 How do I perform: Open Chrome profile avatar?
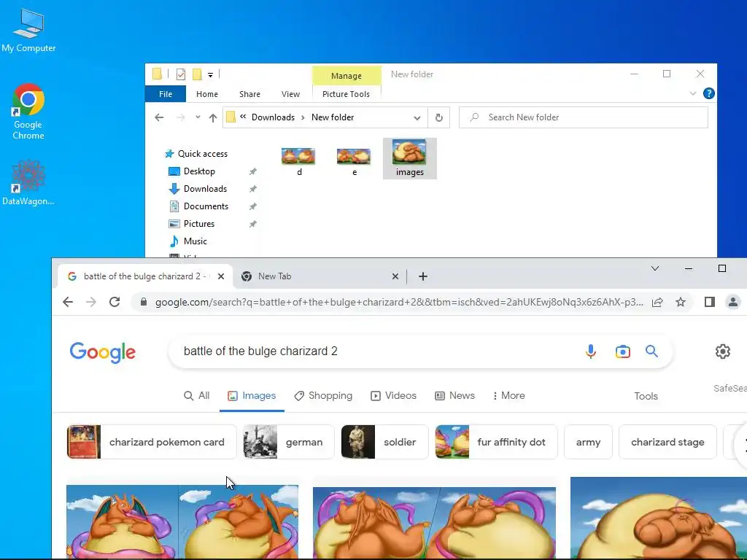coord(732,302)
